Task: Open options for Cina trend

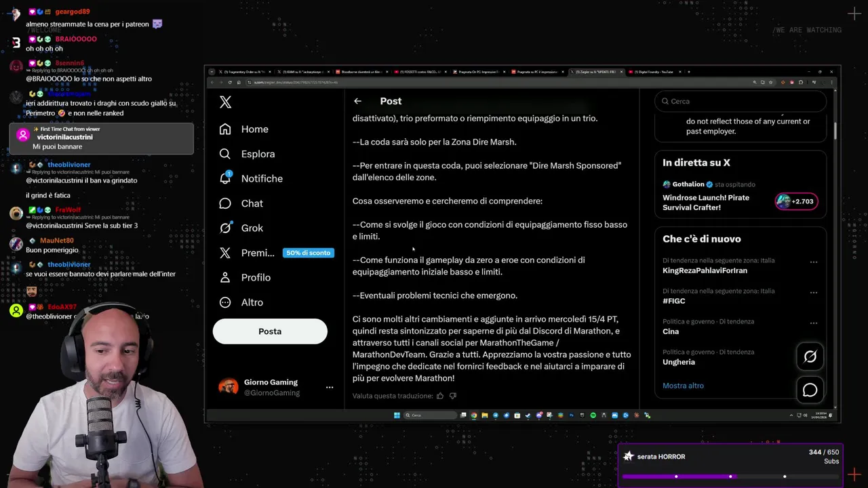Action: click(814, 323)
